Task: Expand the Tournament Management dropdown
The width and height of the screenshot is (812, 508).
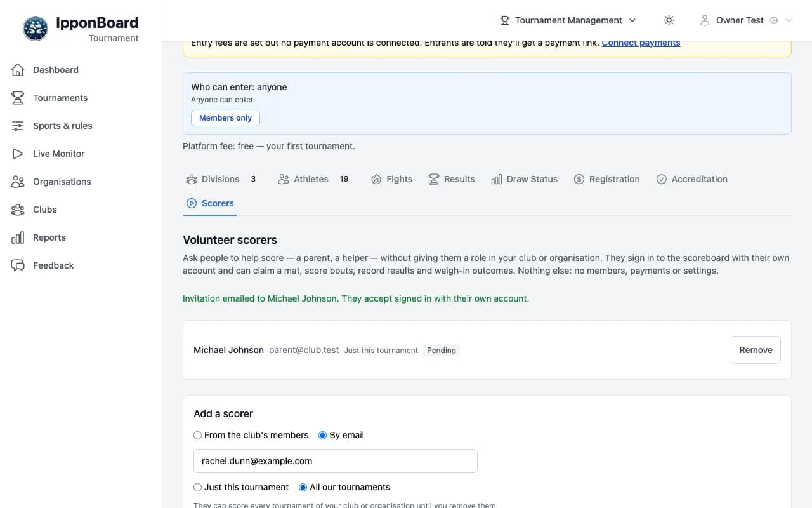Action: pos(568,20)
